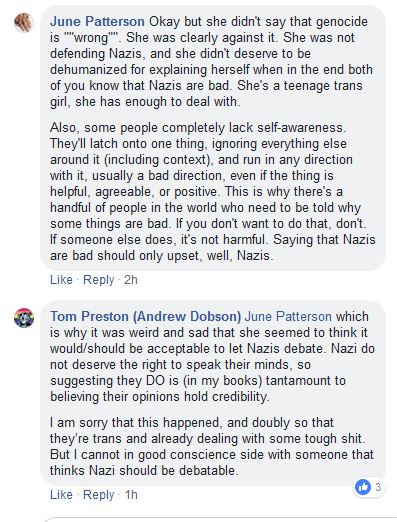This screenshot has height=522, width=397.
Task: Click June Patterson's first comment paragraph
Action: [x=211, y=62]
